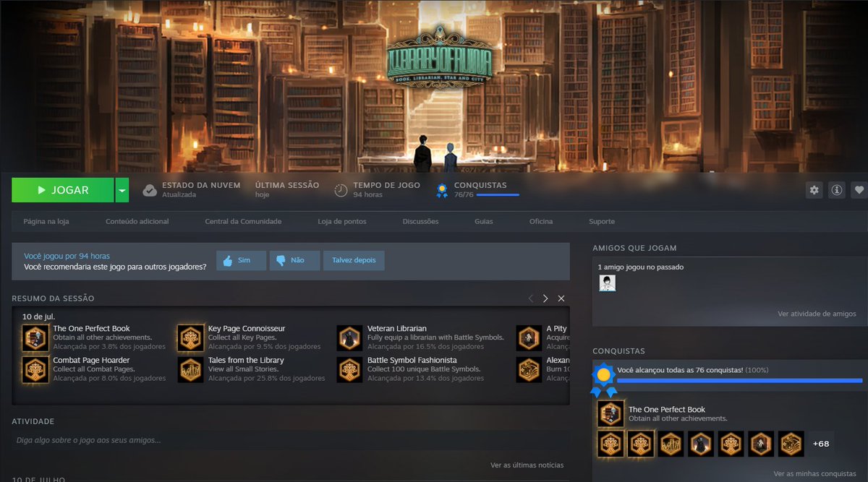
Task: Open Central da Comunidade tab
Action: coord(243,221)
